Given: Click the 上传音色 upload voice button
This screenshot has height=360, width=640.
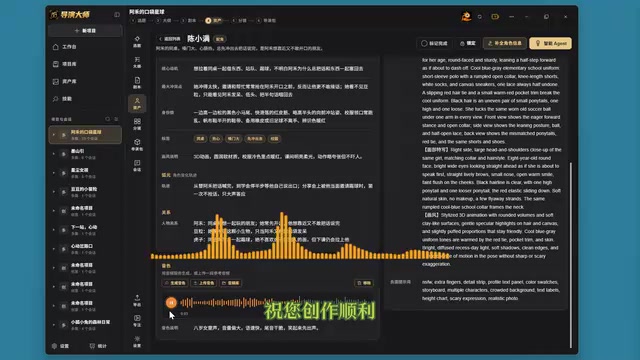Looking at the screenshot, I should tap(203, 283).
